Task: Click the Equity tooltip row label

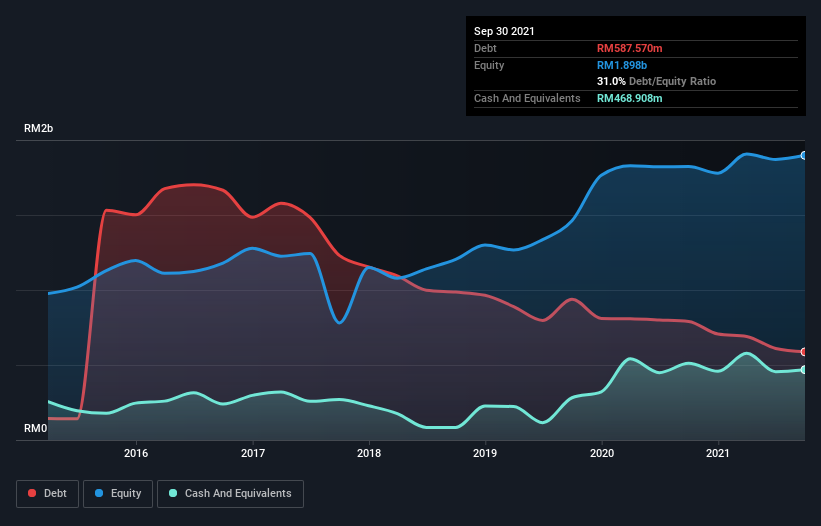Action: click(489, 65)
